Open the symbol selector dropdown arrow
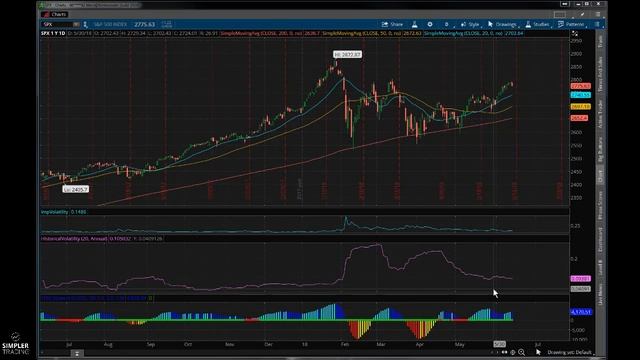The width and height of the screenshot is (640, 360). (76, 24)
